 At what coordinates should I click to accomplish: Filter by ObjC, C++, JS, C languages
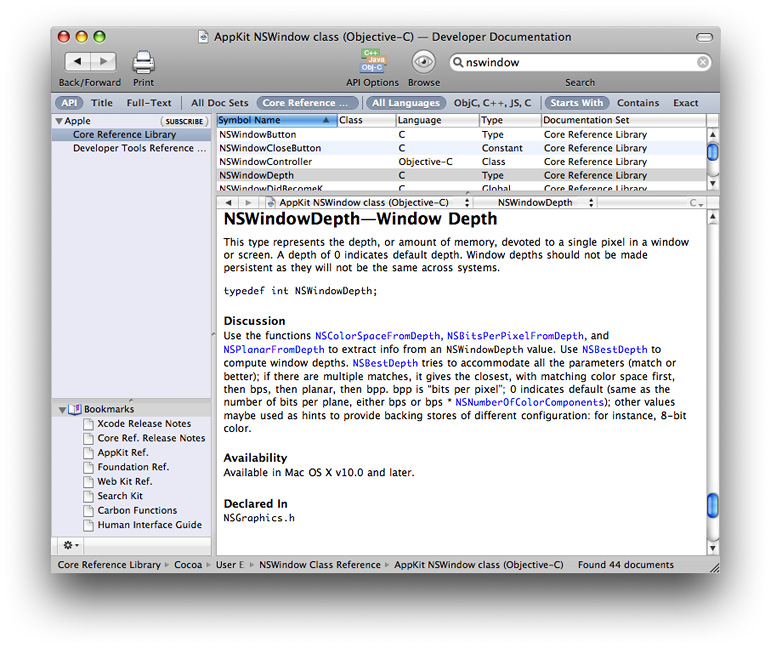click(x=492, y=103)
